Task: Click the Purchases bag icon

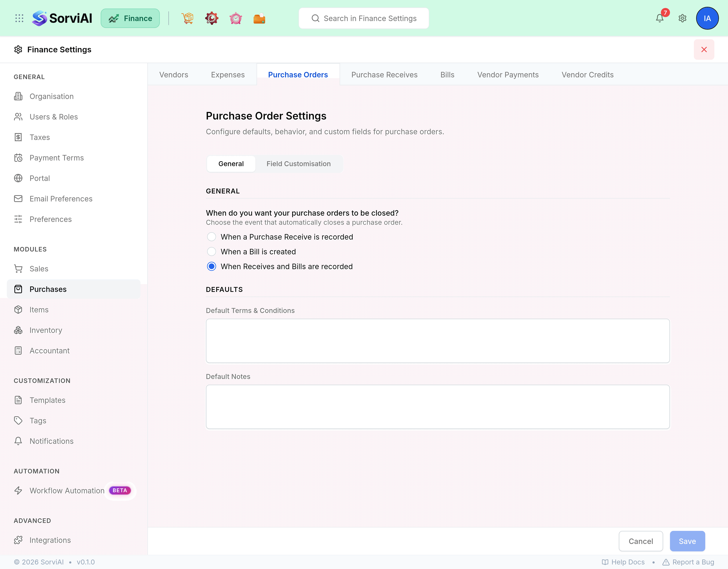Action: pos(18,289)
